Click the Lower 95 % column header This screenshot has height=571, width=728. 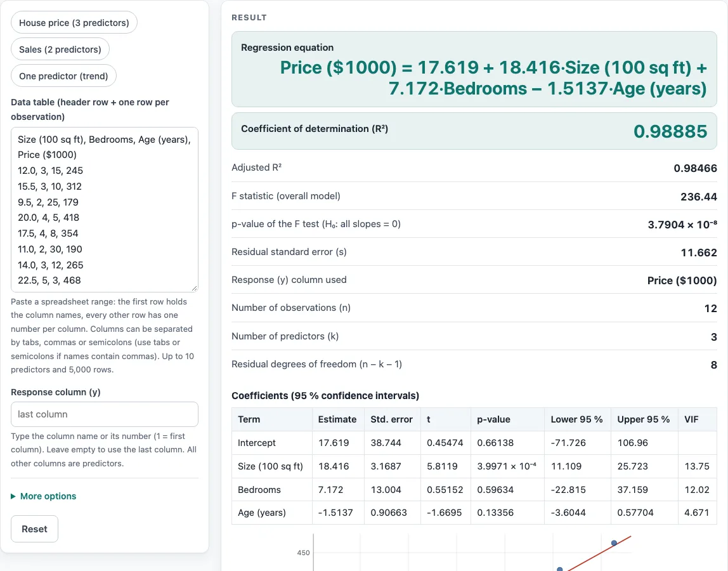pyautogui.click(x=578, y=419)
